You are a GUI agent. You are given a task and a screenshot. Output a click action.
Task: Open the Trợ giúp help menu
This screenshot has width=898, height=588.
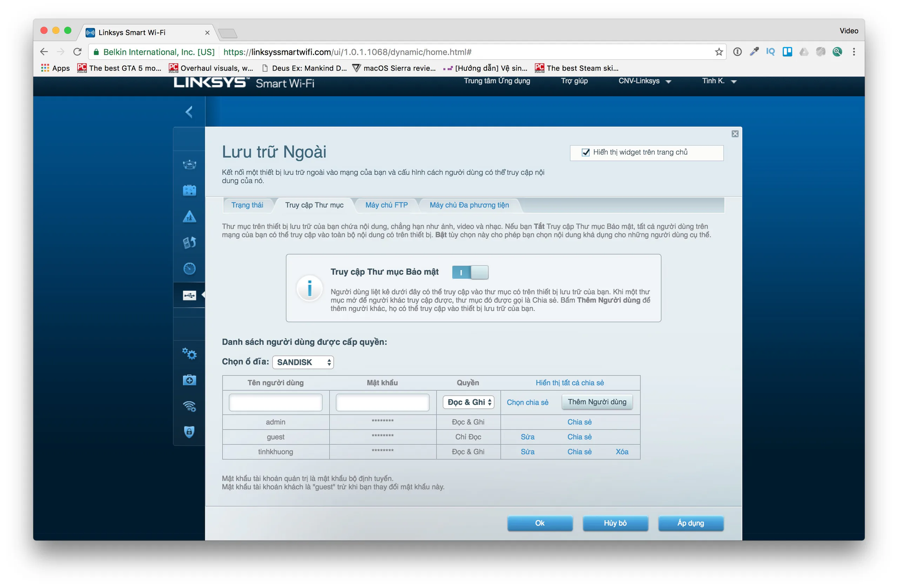point(574,81)
